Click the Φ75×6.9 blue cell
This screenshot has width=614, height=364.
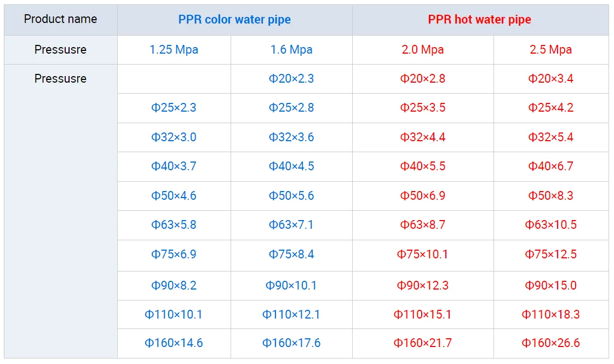[174, 255]
